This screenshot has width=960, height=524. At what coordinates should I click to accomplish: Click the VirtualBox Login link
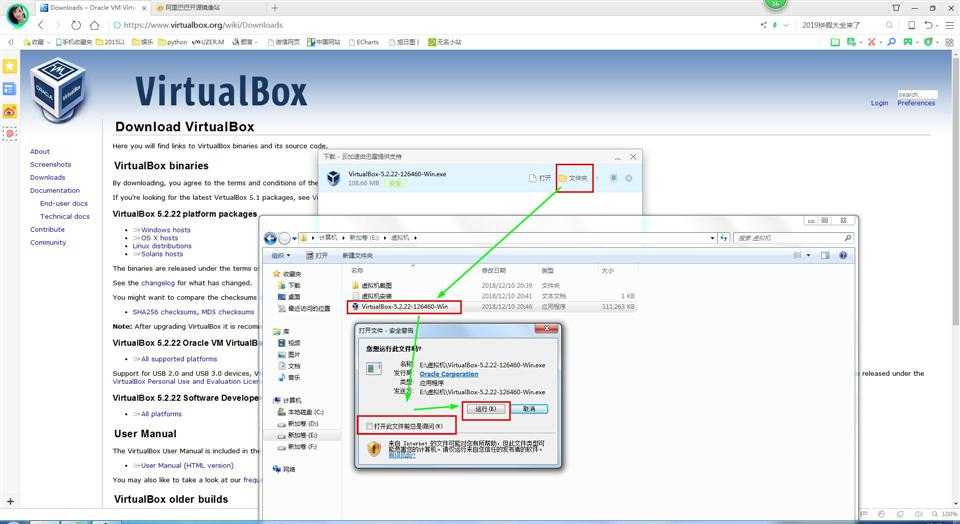(x=879, y=103)
